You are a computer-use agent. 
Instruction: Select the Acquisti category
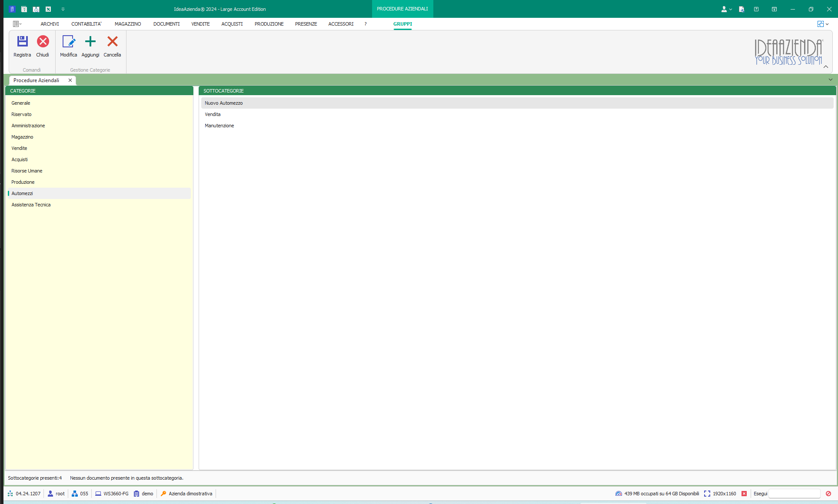(x=99, y=159)
